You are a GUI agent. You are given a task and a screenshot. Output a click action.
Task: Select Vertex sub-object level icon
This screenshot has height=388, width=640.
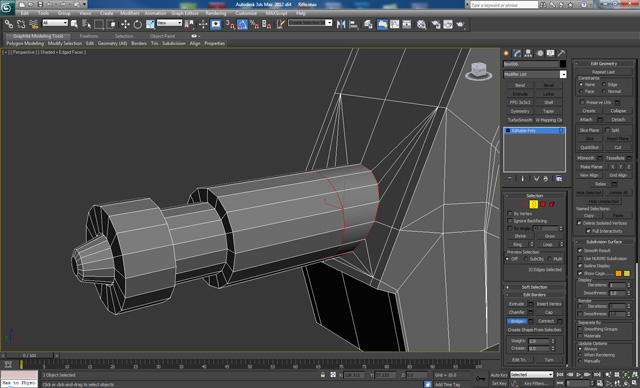[x=515, y=204]
